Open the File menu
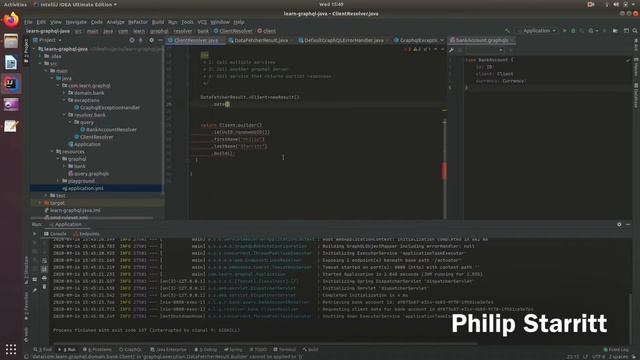The height and width of the screenshot is (360, 640). (28, 22)
